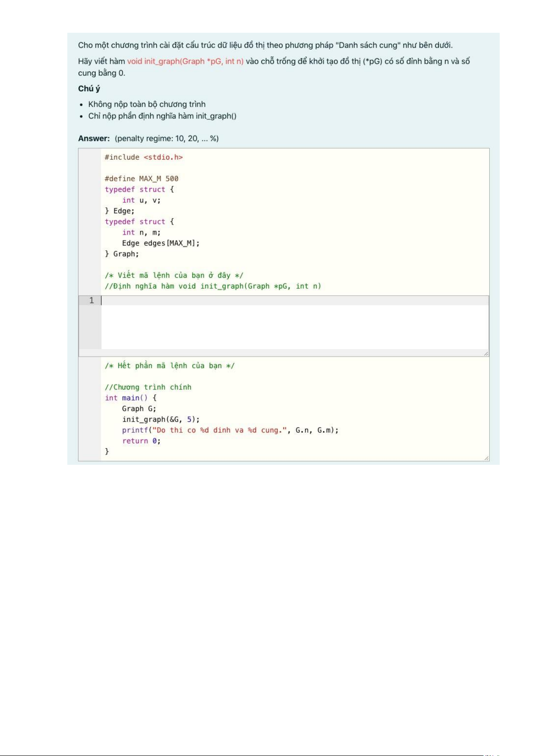Image resolution: width=535 pixels, height=756 pixels.
Task: Click the 'Không nộp toàn bộ chương trình' bullet
Action: (147, 104)
